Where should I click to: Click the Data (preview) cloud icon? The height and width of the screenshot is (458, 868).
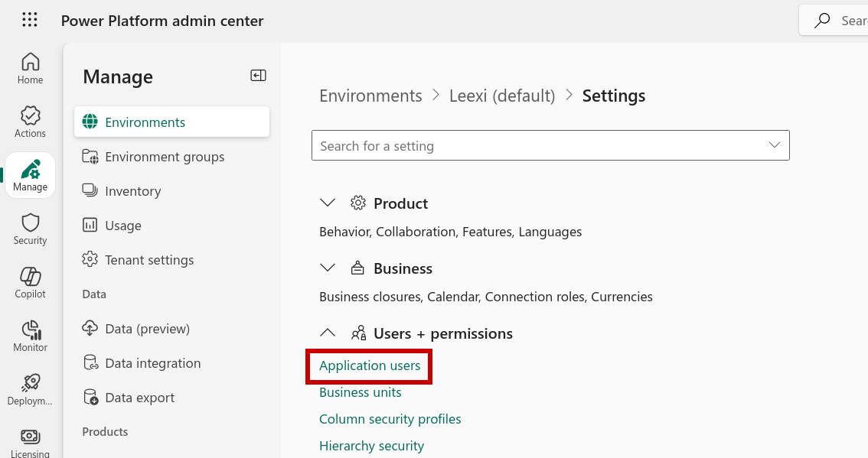90,328
